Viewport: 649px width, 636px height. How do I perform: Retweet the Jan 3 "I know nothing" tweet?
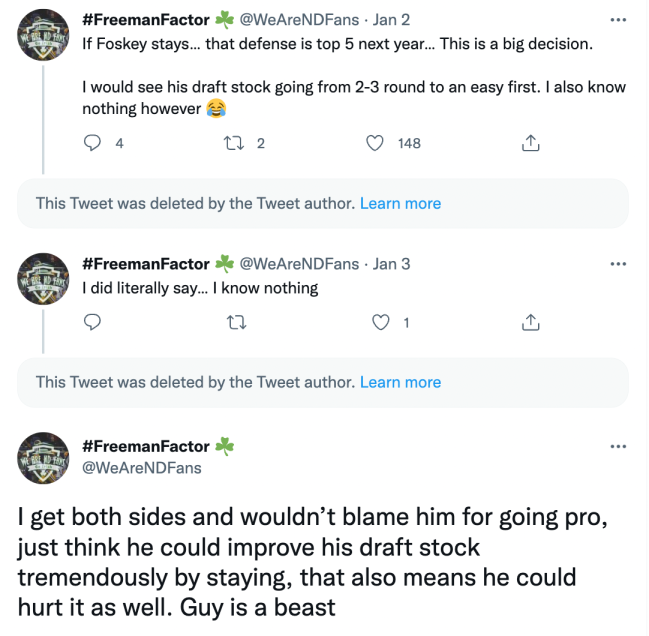pos(235,322)
